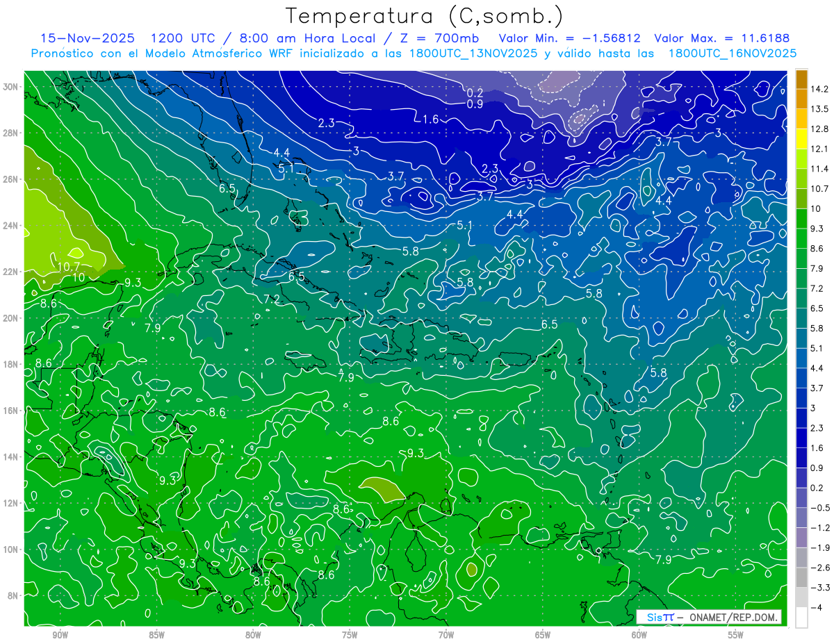Click the orange legend swatch between 13.5 and 14.2

tap(801, 99)
